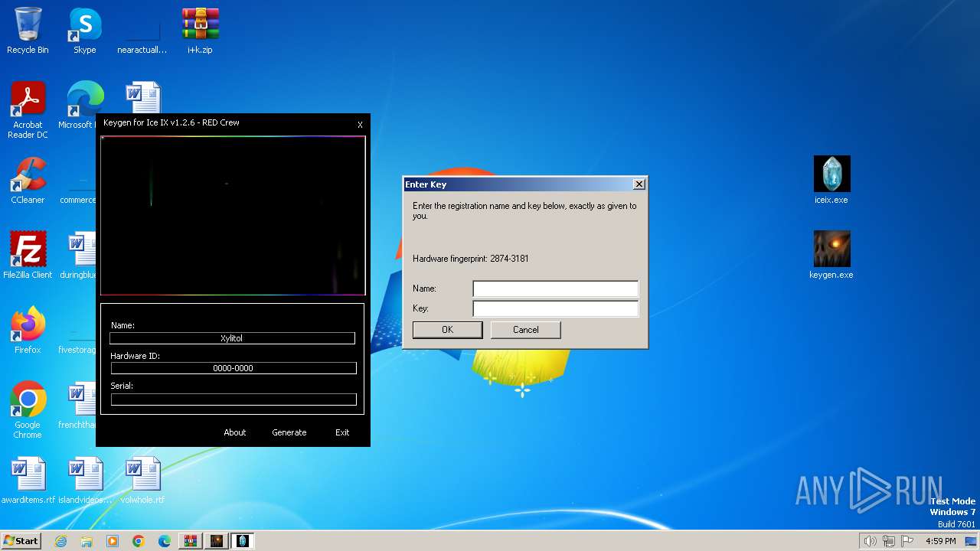Open Google Chrome desktop shortcut
The height and width of the screenshot is (551, 980).
pyautogui.click(x=28, y=410)
